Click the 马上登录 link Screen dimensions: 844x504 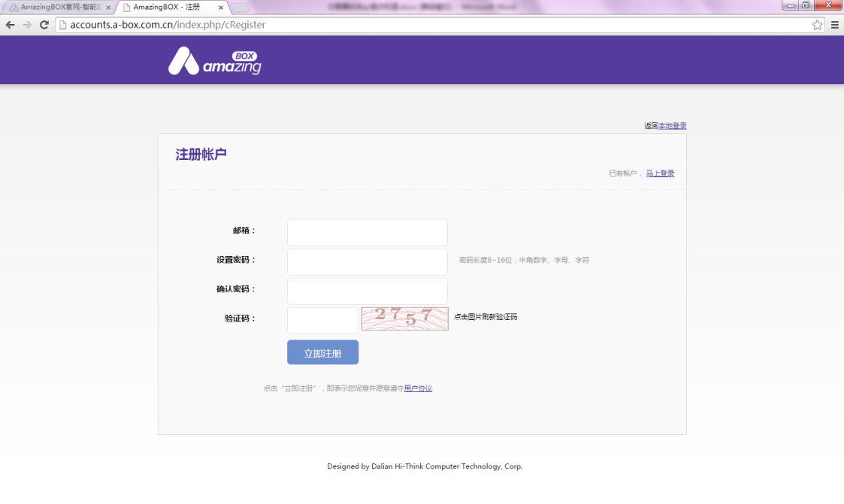660,174
